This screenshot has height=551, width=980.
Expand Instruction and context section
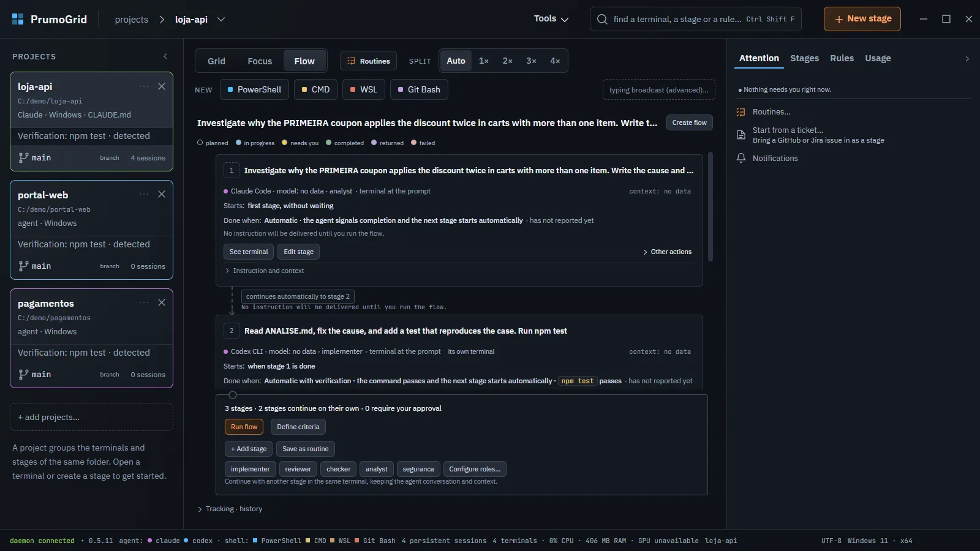[x=265, y=271]
